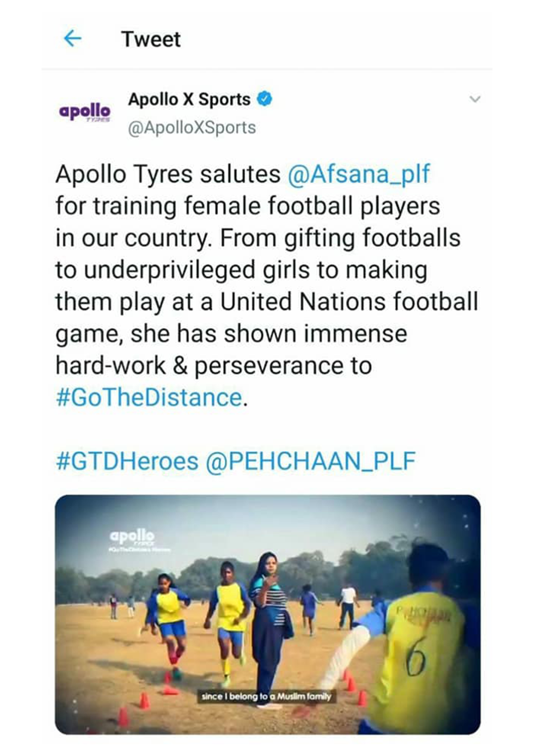Open @PEHCHAAN_PLF mention
534x756 pixels.
click(x=310, y=461)
